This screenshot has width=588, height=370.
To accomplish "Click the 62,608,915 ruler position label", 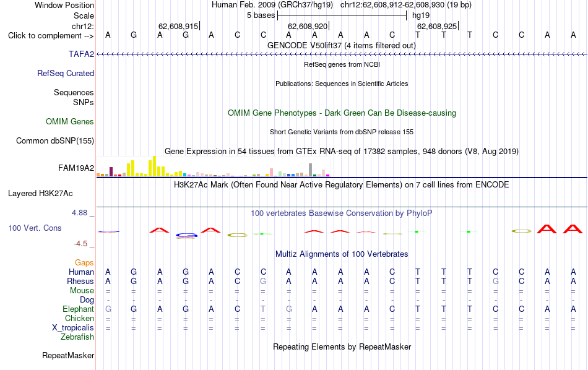I will (178, 26).
